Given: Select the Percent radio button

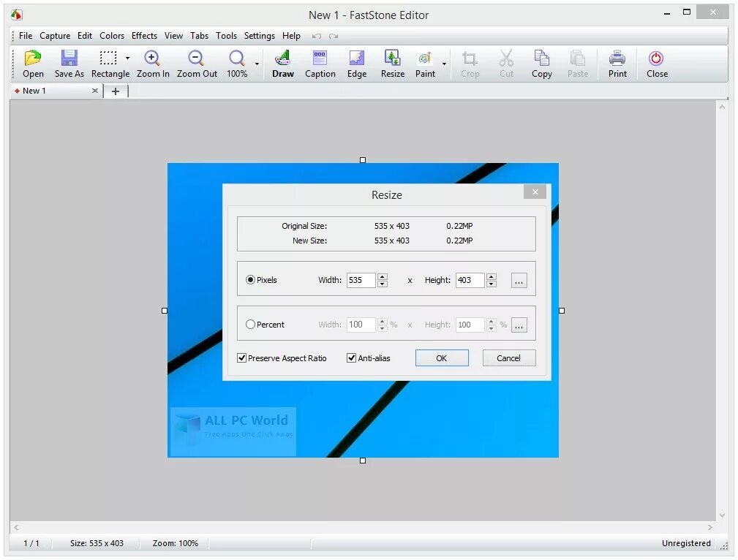Looking at the screenshot, I should pos(250,325).
